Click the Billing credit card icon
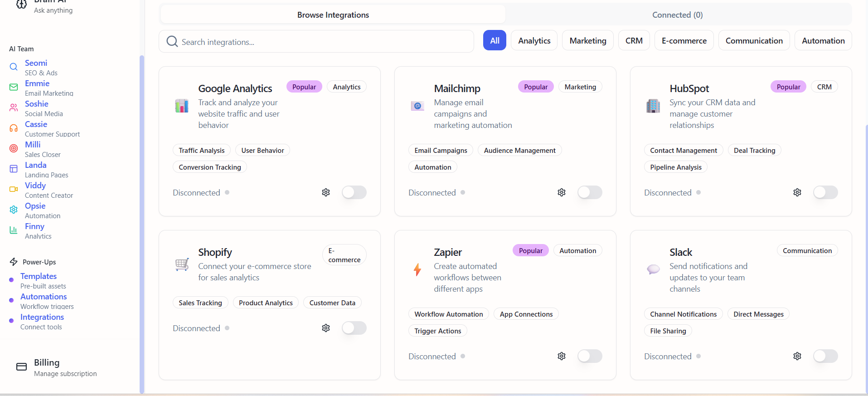The height and width of the screenshot is (396, 868). 21,367
